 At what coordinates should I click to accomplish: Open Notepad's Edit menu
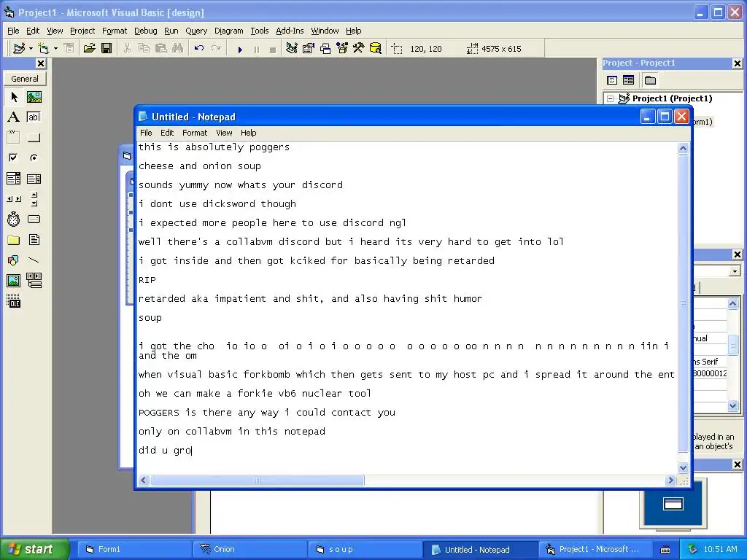tap(167, 133)
